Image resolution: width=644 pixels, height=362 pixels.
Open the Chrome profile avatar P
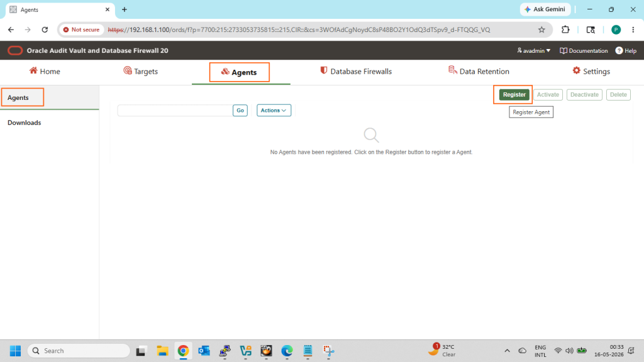coord(616,30)
